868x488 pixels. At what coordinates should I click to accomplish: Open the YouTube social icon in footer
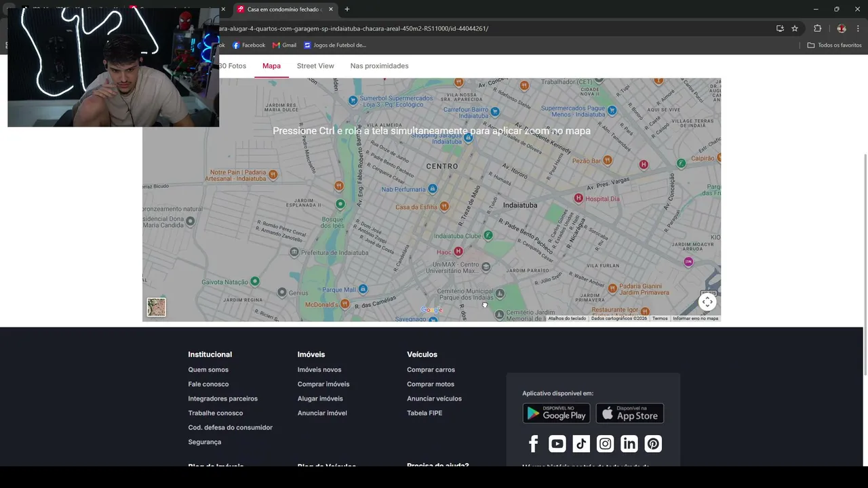click(x=557, y=444)
